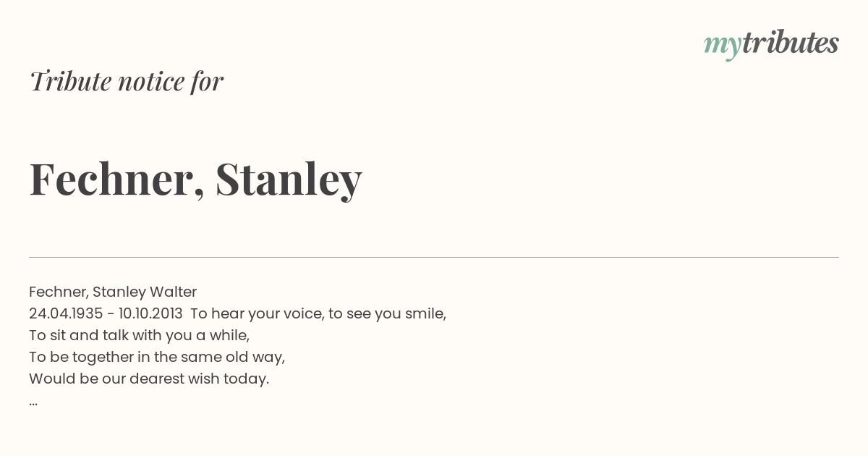Screen dimensions: 868x456
Task: Click the word 'Walter' in the name line
Action: point(173,292)
